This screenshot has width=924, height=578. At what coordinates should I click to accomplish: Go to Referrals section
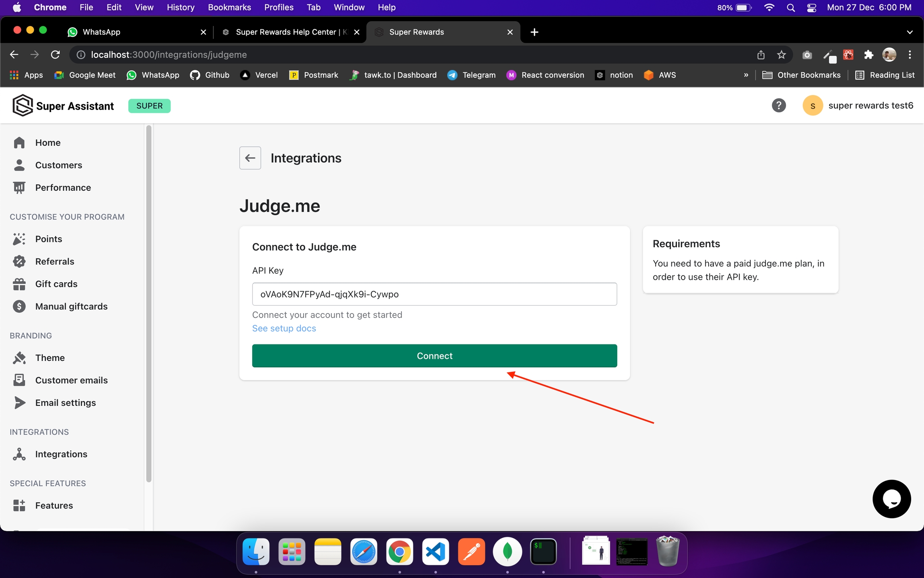(x=55, y=261)
